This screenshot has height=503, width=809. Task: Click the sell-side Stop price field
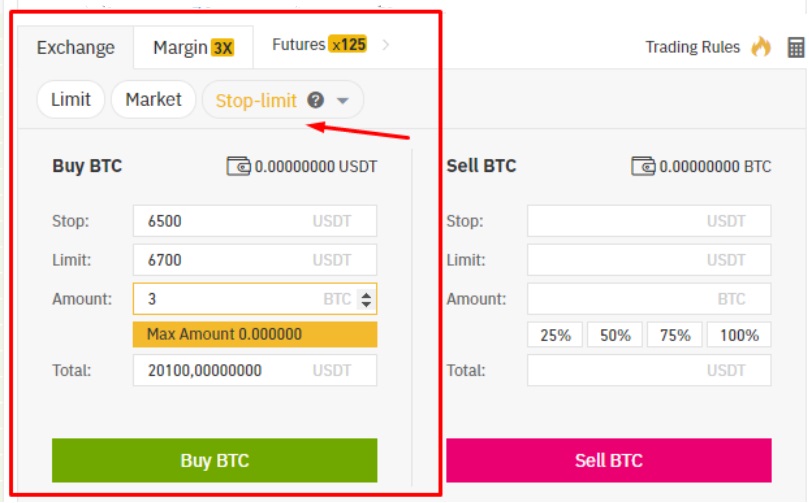(x=649, y=221)
